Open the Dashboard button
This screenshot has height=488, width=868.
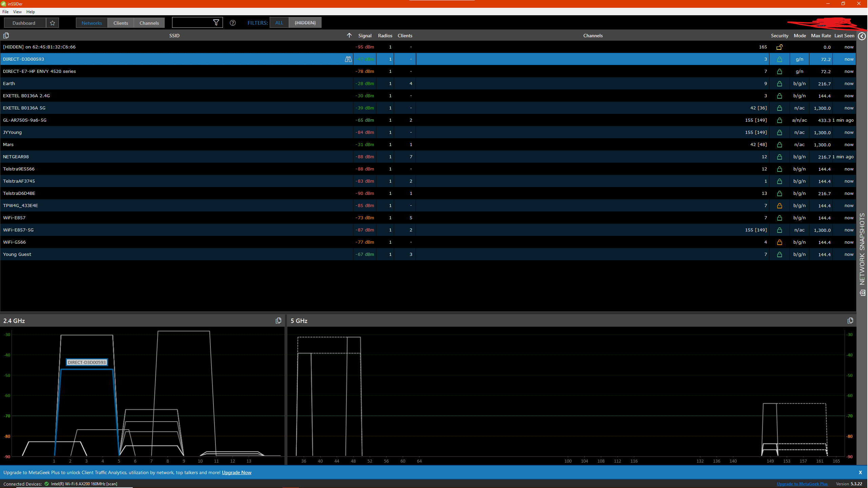24,23
